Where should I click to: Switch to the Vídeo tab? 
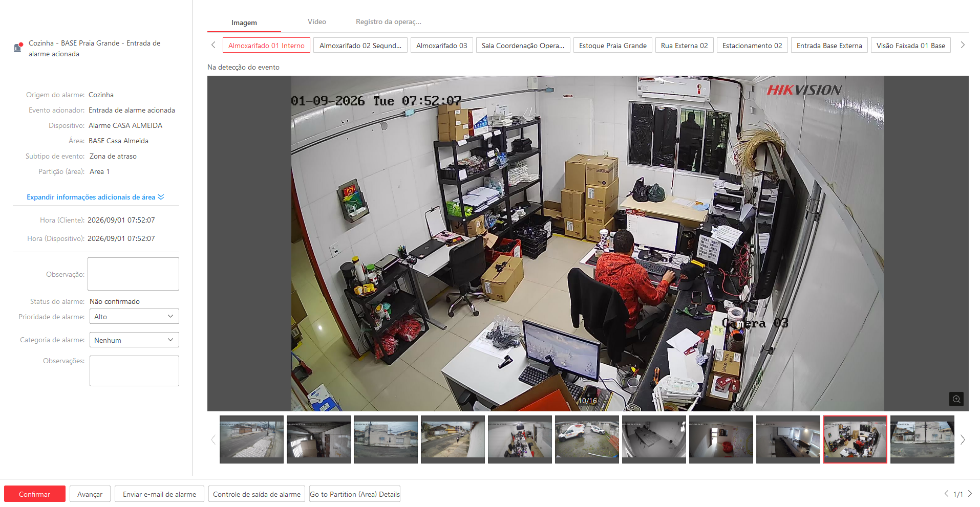tap(317, 21)
